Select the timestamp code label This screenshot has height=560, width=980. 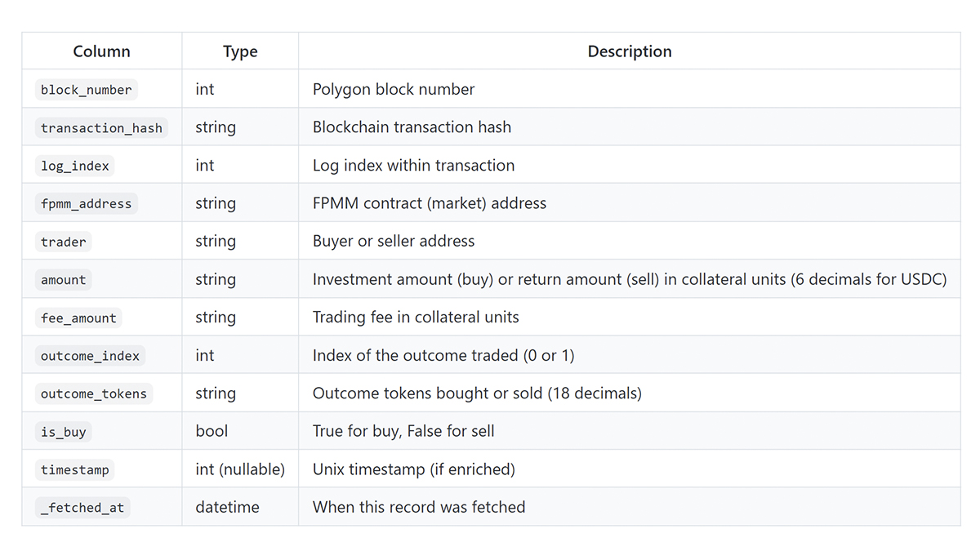(74, 469)
